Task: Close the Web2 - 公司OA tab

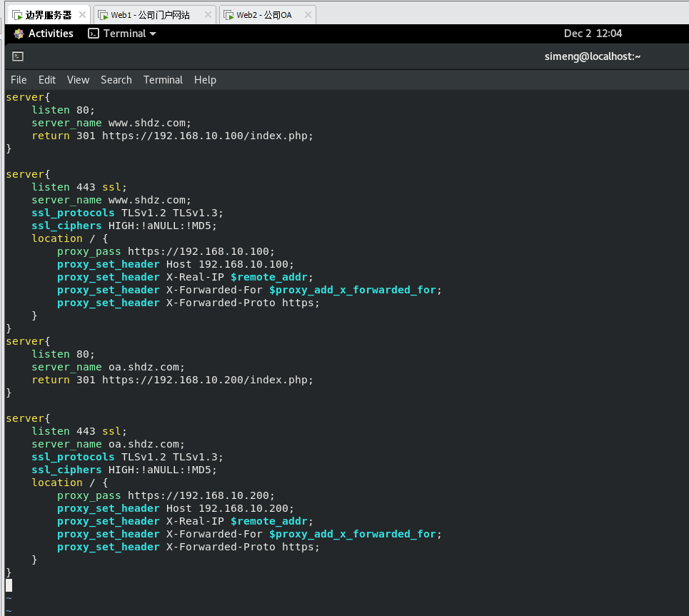Action: 306,15
